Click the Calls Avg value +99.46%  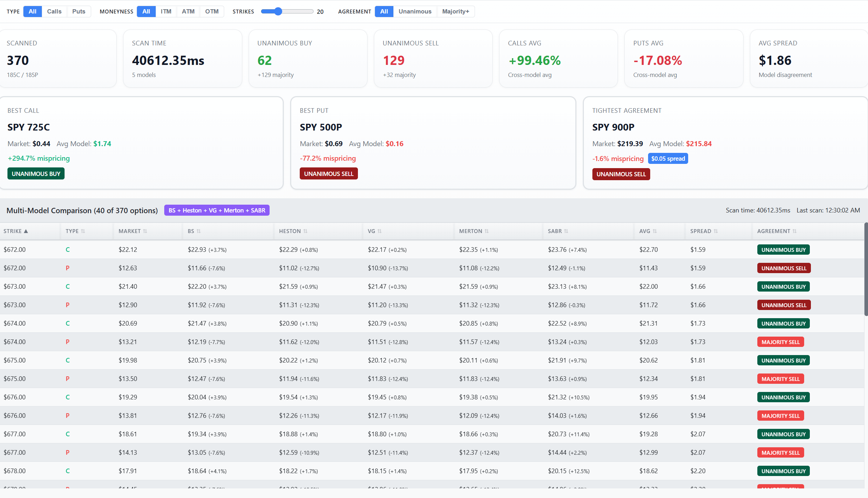point(535,60)
